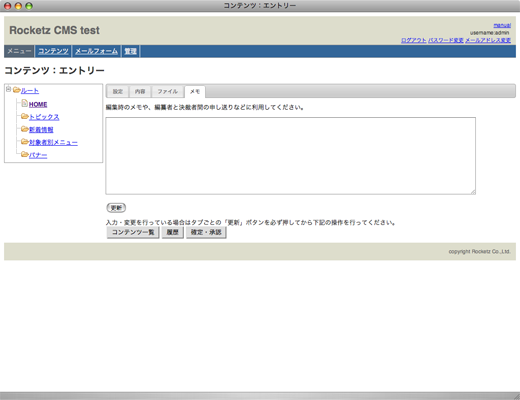Select the メモ tab
Viewport: 520px width, 400px height.
click(x=195, y=91)
